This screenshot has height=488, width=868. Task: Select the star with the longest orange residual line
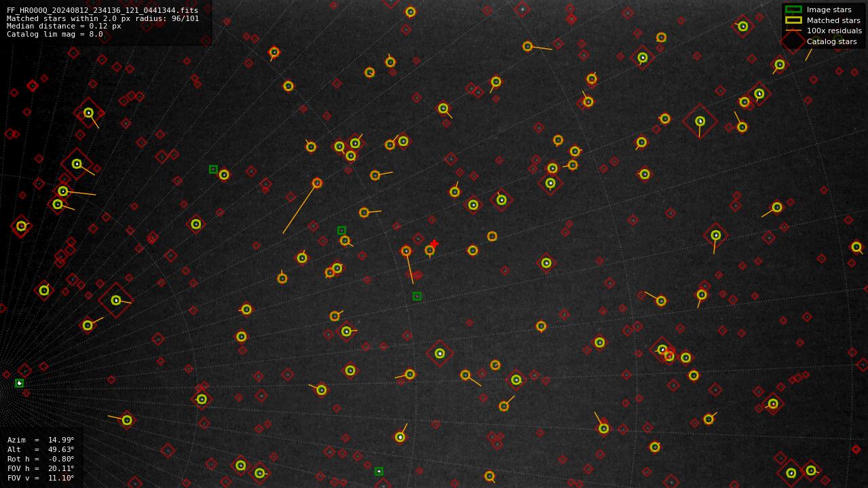[x=317, y=183]
